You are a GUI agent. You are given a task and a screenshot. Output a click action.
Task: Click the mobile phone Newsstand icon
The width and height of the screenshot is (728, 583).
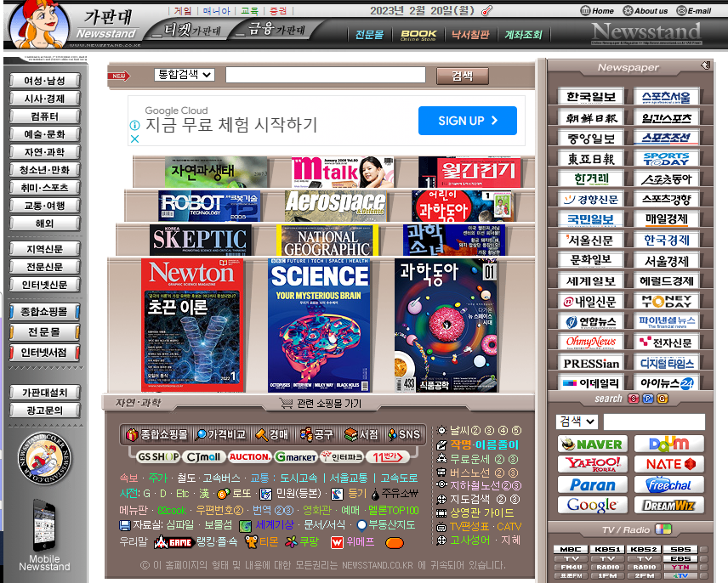(44, 524)
